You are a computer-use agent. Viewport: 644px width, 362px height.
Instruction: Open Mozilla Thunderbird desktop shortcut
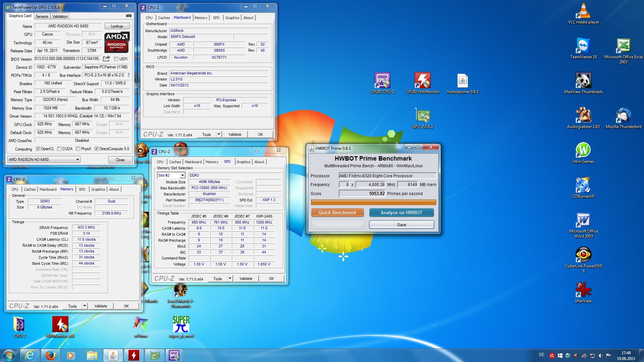point(624,118)
